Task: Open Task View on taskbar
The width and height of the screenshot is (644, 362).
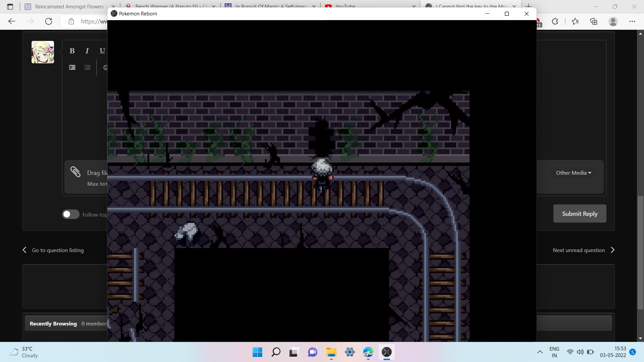Action: point(294,352)
